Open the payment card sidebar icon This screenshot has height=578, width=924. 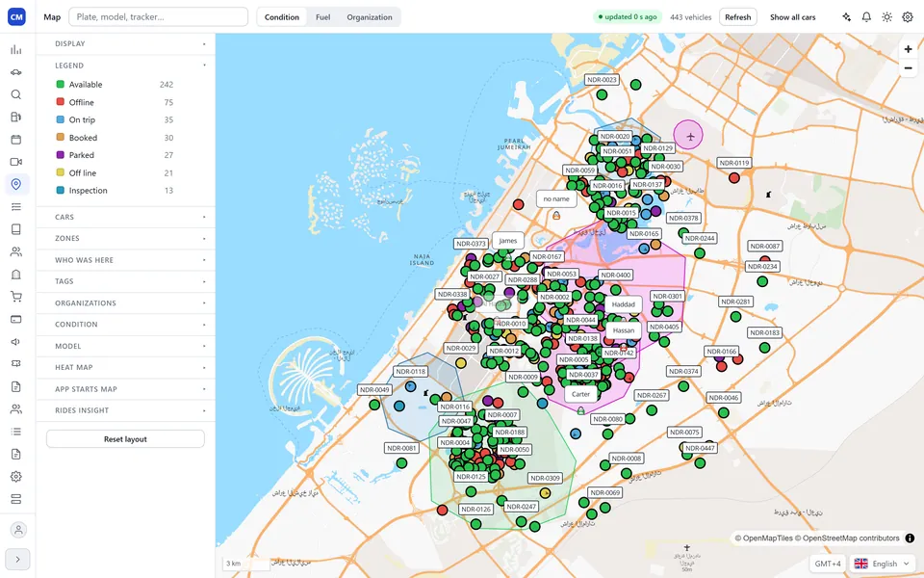pos(16,319)
